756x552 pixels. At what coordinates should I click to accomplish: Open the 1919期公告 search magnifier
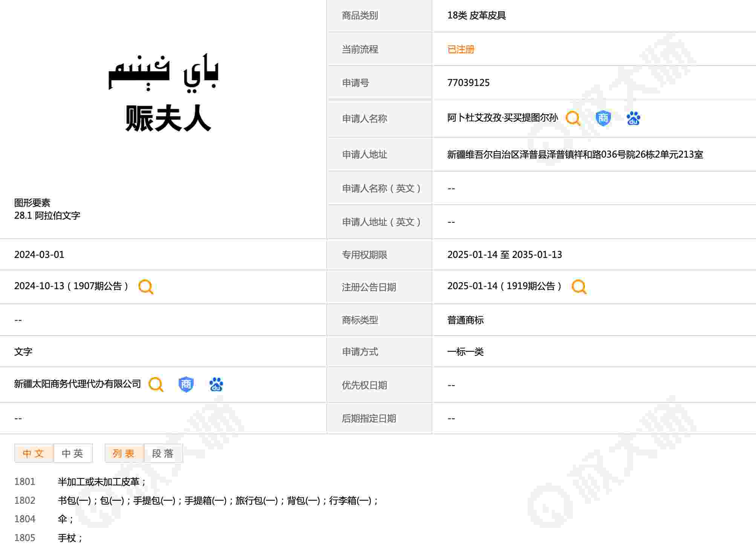tap(579, 287)
